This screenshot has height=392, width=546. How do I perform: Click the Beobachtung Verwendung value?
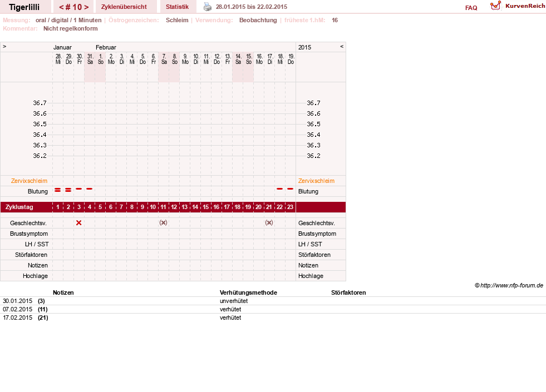point(258,20)
